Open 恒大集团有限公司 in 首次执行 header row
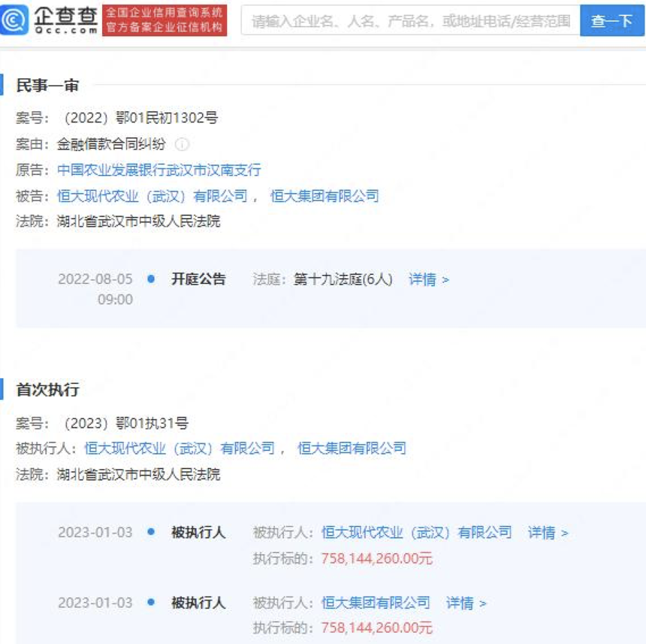The image size is (646, 644). (352, 449)
